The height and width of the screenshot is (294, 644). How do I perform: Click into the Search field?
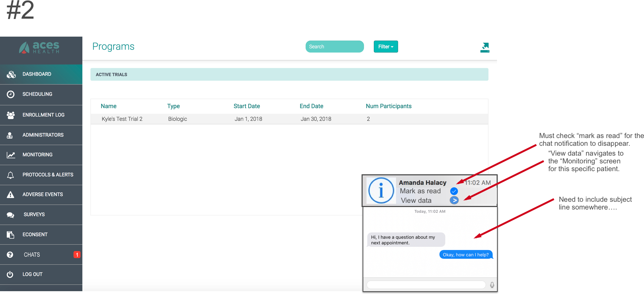(334, 46)
